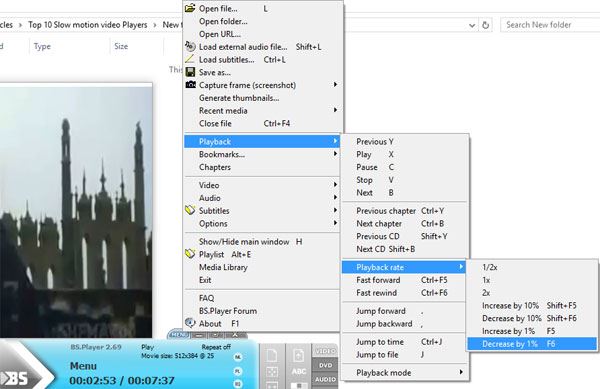
Task: Click the Subtitles menu icon
Action: [x=190, y=210]
